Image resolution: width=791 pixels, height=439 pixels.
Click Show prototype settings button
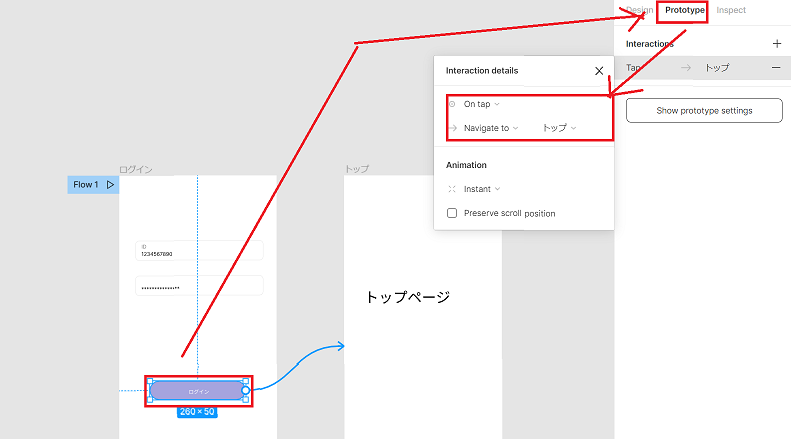coord(704,111)
